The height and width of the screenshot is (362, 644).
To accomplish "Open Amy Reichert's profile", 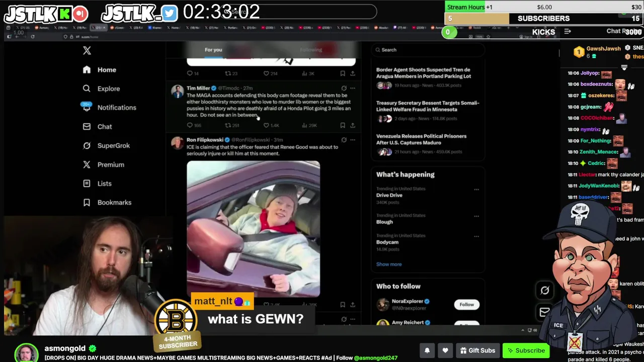I will (x=408, y=323).
